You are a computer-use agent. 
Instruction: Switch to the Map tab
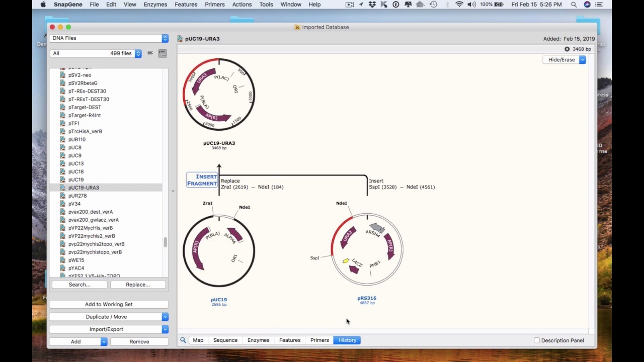(198, 340)
